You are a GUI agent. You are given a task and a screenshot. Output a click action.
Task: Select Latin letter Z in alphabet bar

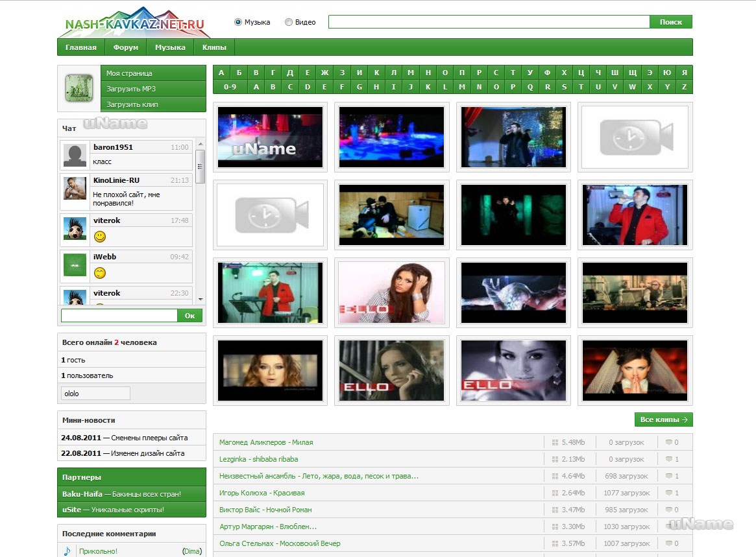(684, 87)
